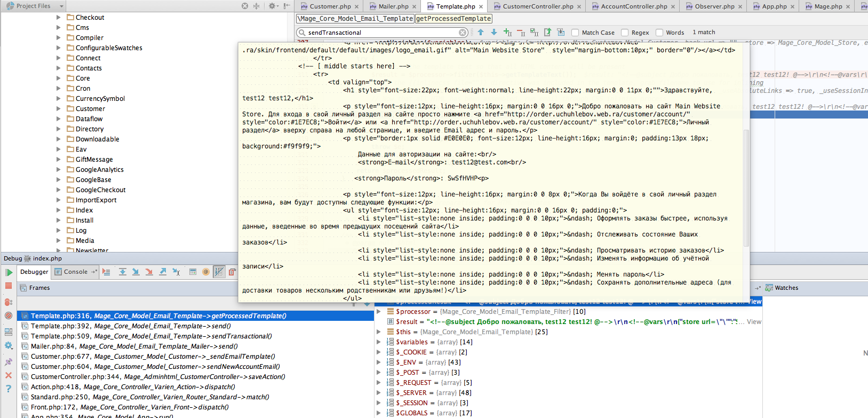Open Project panel settings gear
Viewport: 868px width, 418px height.
coord(273,6)
